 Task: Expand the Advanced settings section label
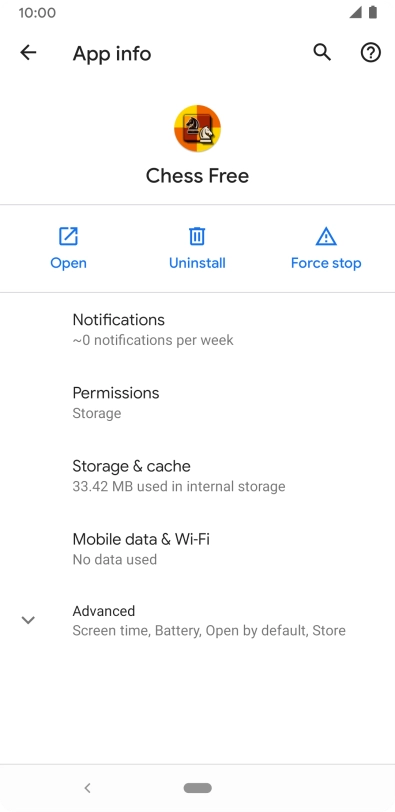[104, 611]
